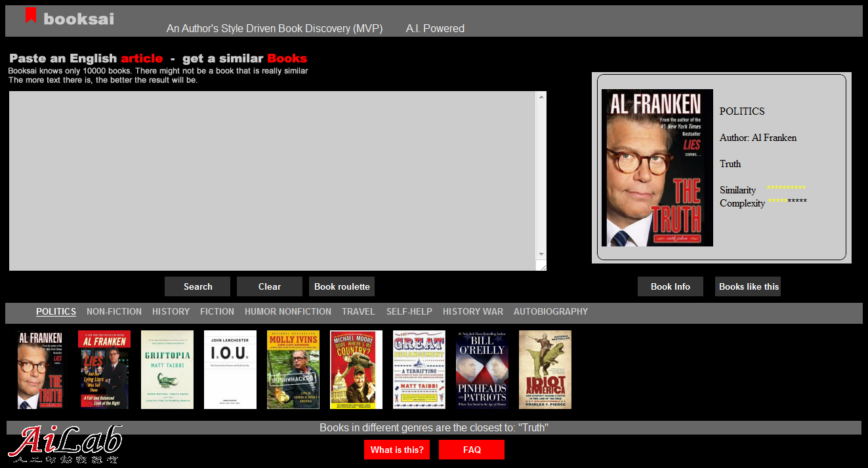The height and width of the screenshot is (468, 868).
Task: Click the "Author: Al Franken" text
Action: pyautogui.click(x=758, y=138)
